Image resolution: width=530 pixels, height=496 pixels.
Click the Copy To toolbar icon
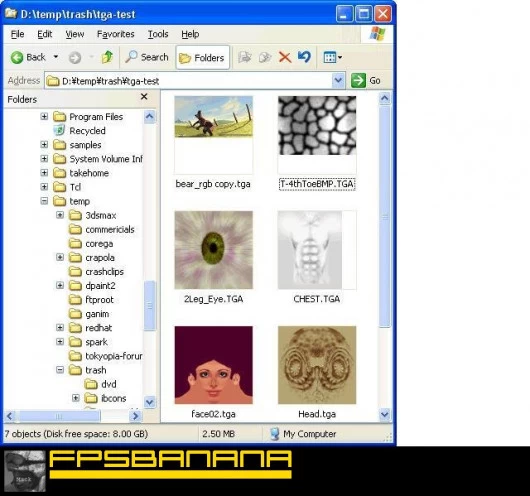pos(265,57)
